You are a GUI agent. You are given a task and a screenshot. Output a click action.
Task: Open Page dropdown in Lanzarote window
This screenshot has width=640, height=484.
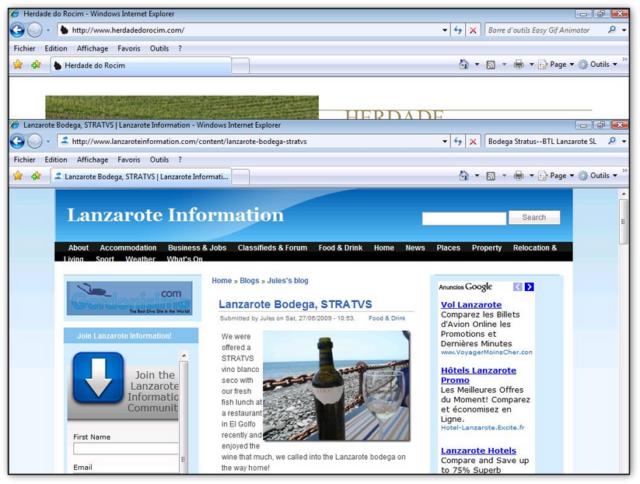coord(556,176)
